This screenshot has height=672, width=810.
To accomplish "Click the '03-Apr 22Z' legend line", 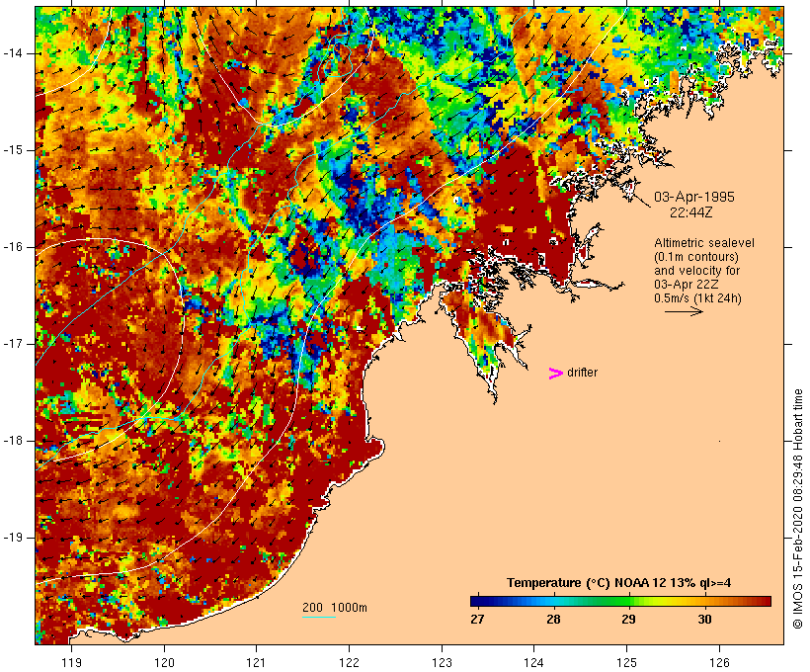I will (x=686, y=285).
